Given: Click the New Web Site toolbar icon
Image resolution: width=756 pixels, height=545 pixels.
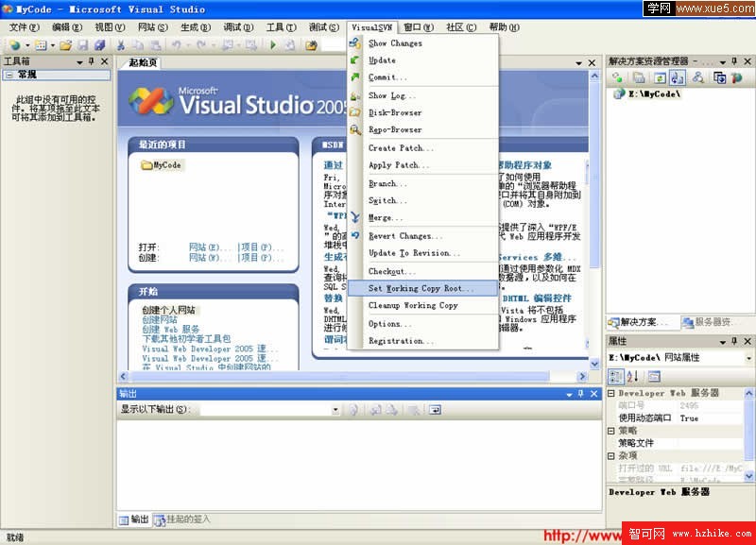Looking at the screenshot, I should click(15, 45).
